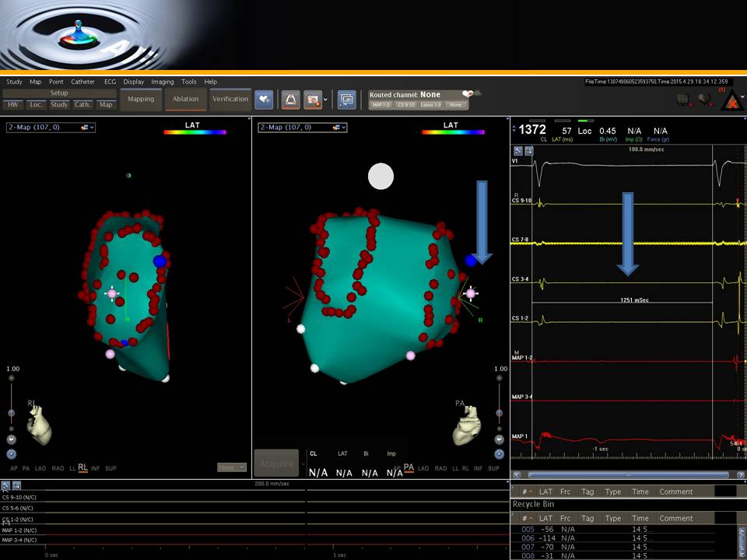Screen dimensions: 747x560
Task: Click the Verification button
Action: tap(230, 100)
